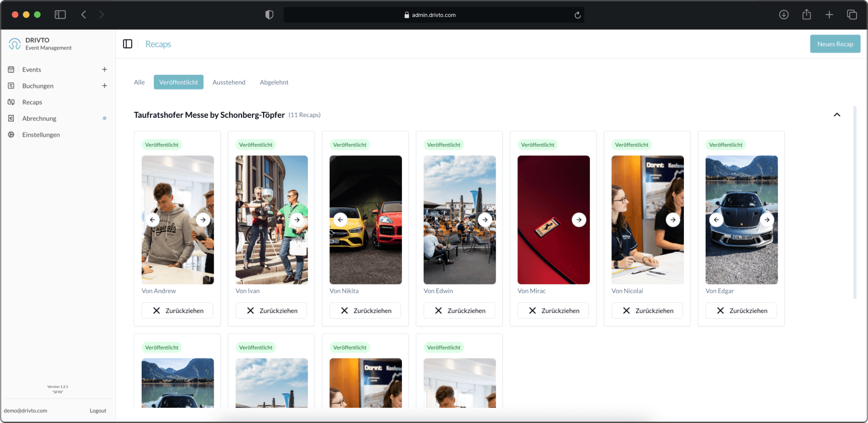Select the Abgelehnt filter tab

click(274, 82)
